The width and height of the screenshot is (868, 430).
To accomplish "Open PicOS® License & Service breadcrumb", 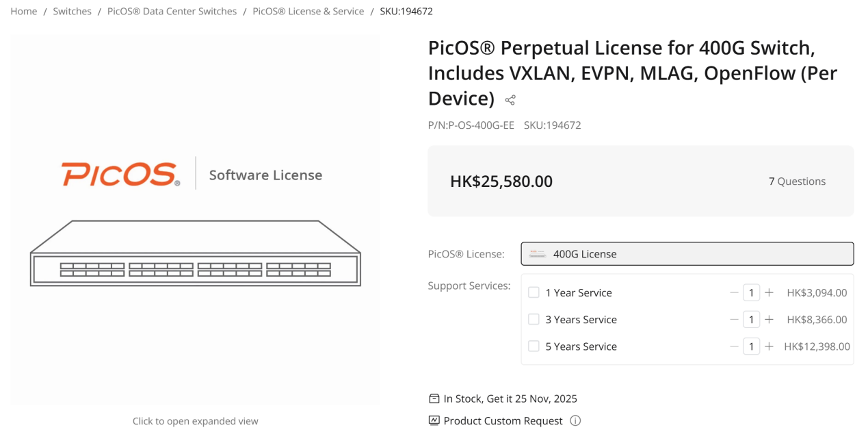I will [308, 12].
